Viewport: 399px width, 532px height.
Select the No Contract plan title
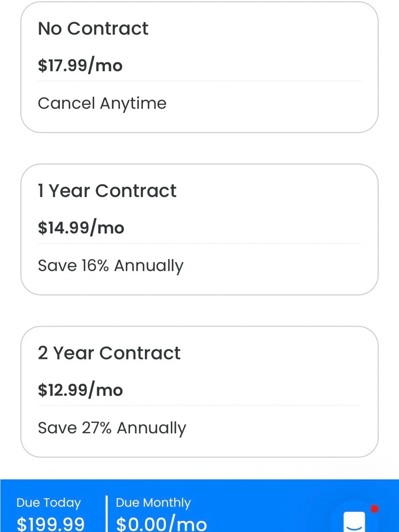[x=93, y=29]
